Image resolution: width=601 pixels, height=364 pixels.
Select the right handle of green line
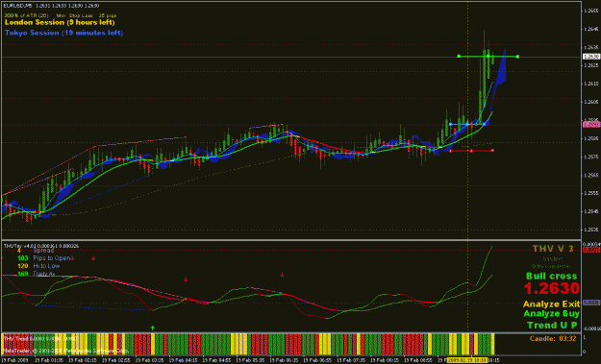tap(518, 57)
